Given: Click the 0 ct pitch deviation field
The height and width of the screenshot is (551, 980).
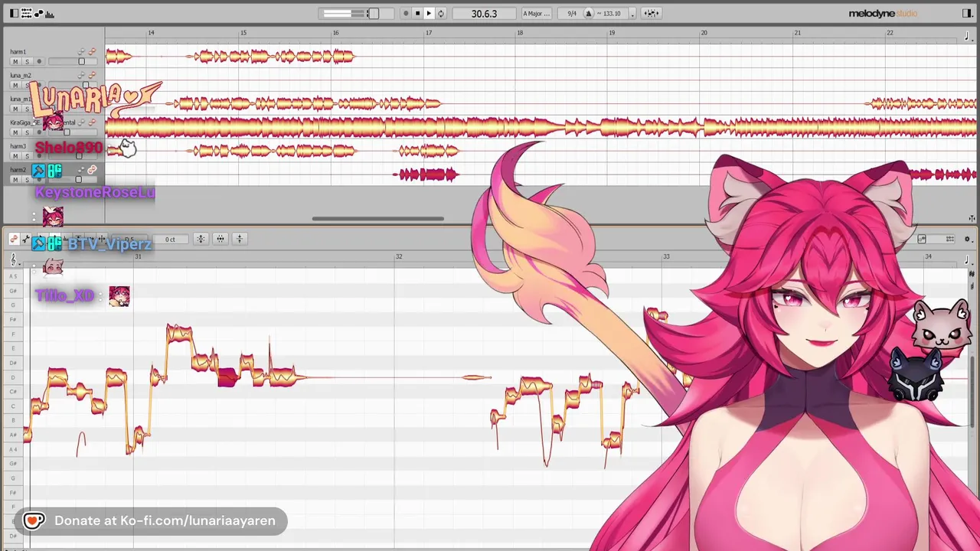Looking at the screenshot, I should [x=170, y=240].
